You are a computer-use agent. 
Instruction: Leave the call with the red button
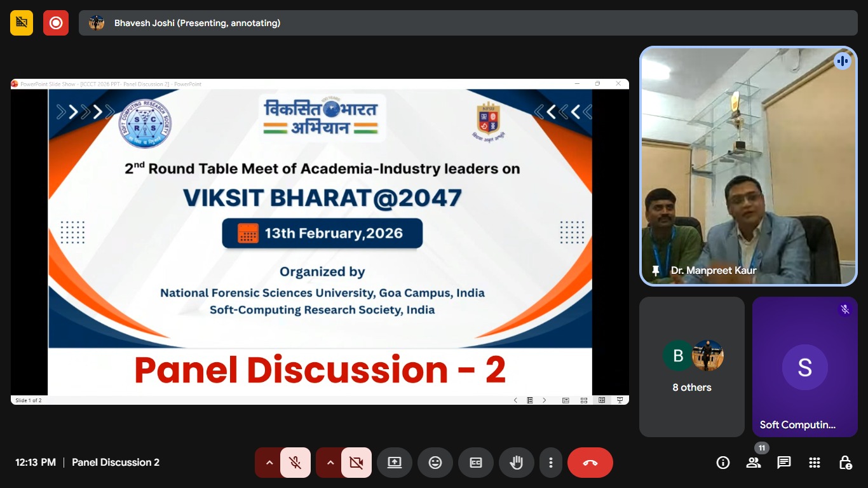pyautogui.click(x=590, y=463)
